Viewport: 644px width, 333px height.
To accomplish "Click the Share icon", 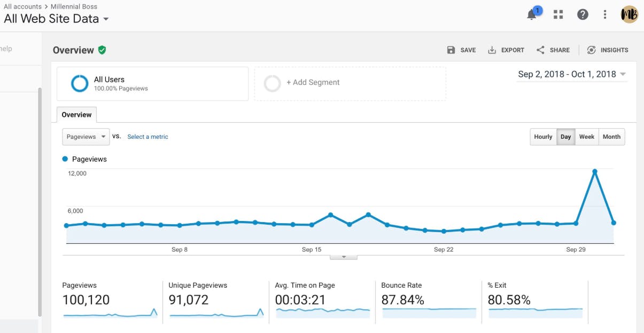I will coord(541,50).
